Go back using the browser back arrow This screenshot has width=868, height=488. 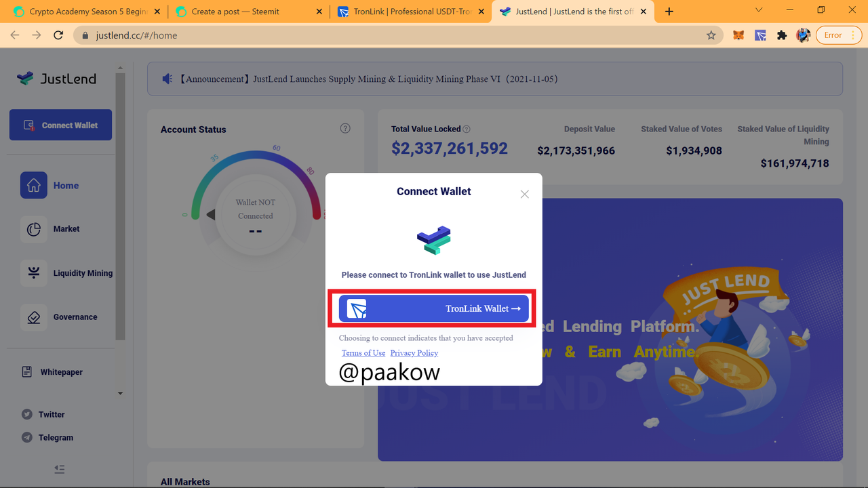point(15,35)
